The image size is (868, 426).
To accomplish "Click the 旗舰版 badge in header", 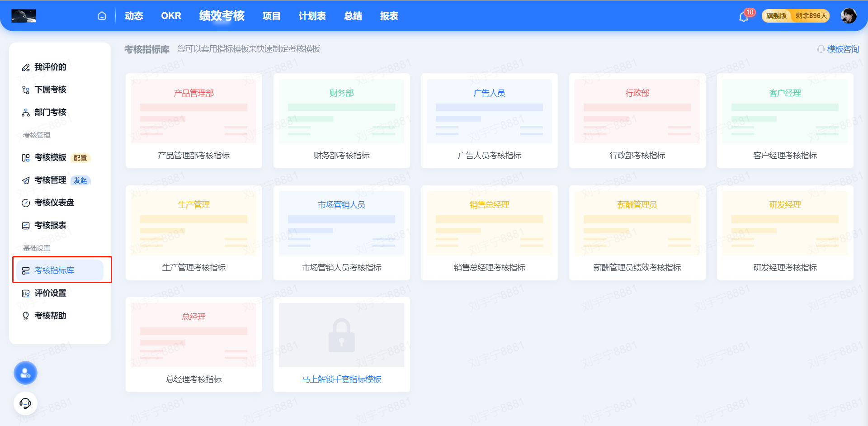I will (776, 16).
